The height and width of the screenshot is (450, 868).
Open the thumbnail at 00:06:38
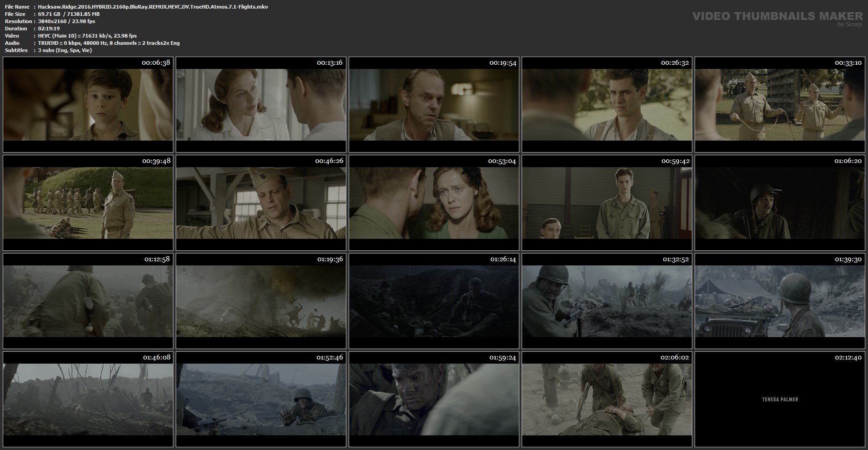click(x=88, y=105)
